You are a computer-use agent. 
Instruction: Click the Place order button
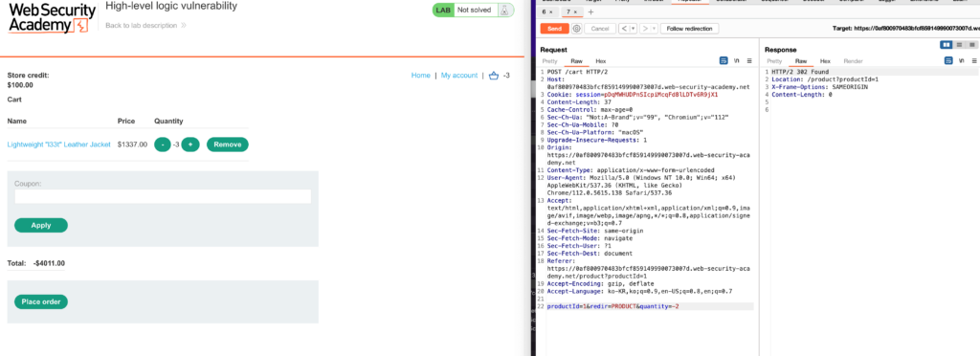[41, 301]
